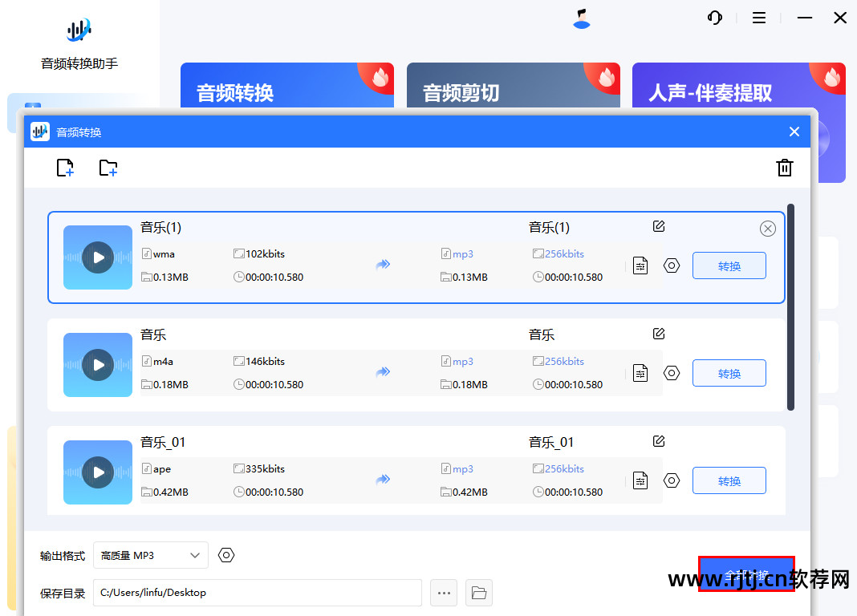
Task: Edit the 保存目录 path field
Action: point(258,593)
